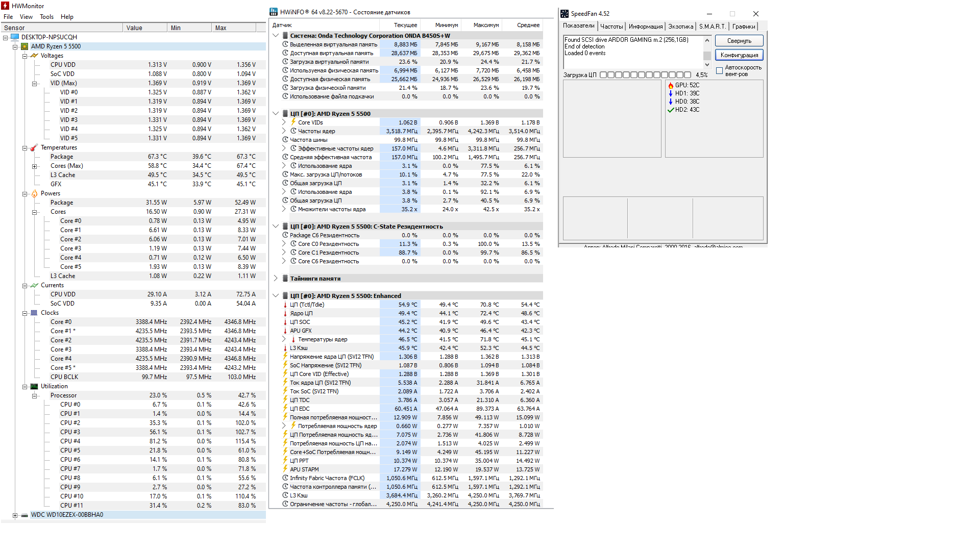Enable Автоскорость вент-ров checkbox in SpeedFan
Viewport: 980px width, 551px height.
[719, 71]
